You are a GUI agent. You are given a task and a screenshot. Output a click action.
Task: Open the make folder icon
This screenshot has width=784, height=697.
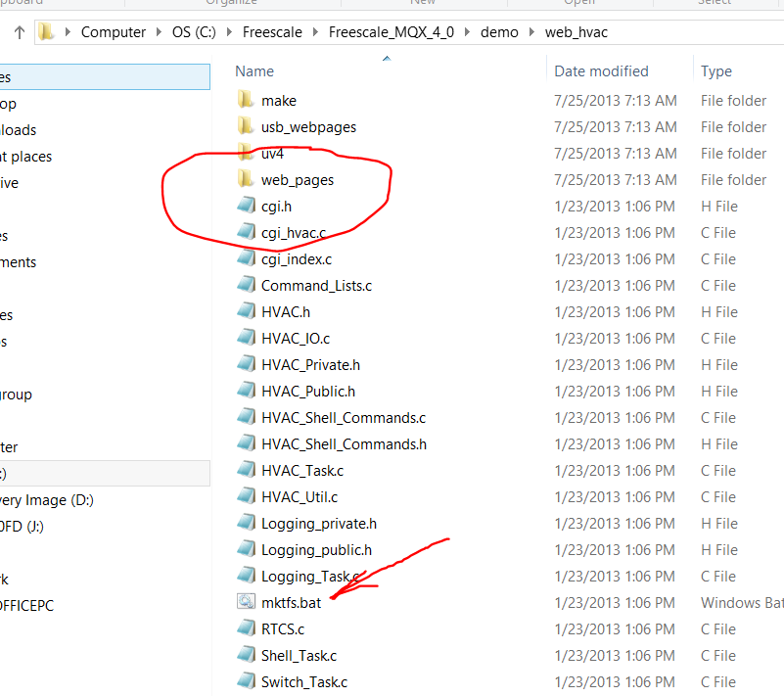[x=246, y=100]
